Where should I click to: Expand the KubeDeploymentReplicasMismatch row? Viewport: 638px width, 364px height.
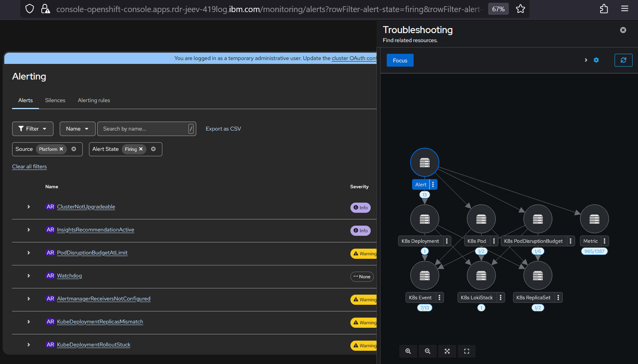point(28,322)
